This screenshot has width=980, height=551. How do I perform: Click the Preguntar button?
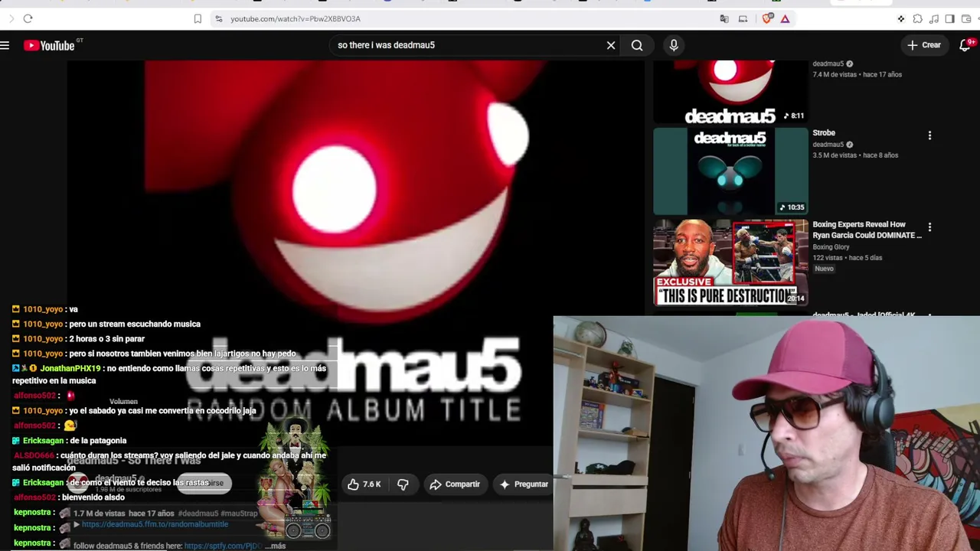click(524, 484)
